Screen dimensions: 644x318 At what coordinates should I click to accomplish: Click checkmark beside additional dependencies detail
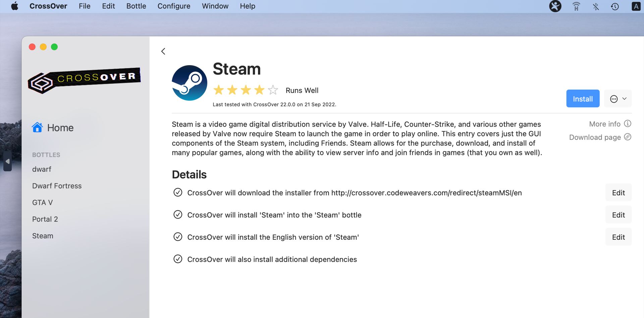[178, 259]
